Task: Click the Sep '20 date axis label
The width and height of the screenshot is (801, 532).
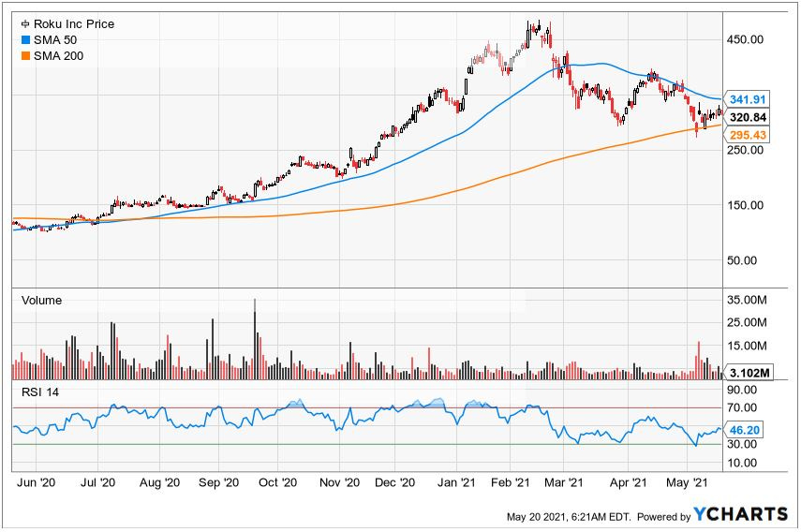Action: (x=218, y=482)
